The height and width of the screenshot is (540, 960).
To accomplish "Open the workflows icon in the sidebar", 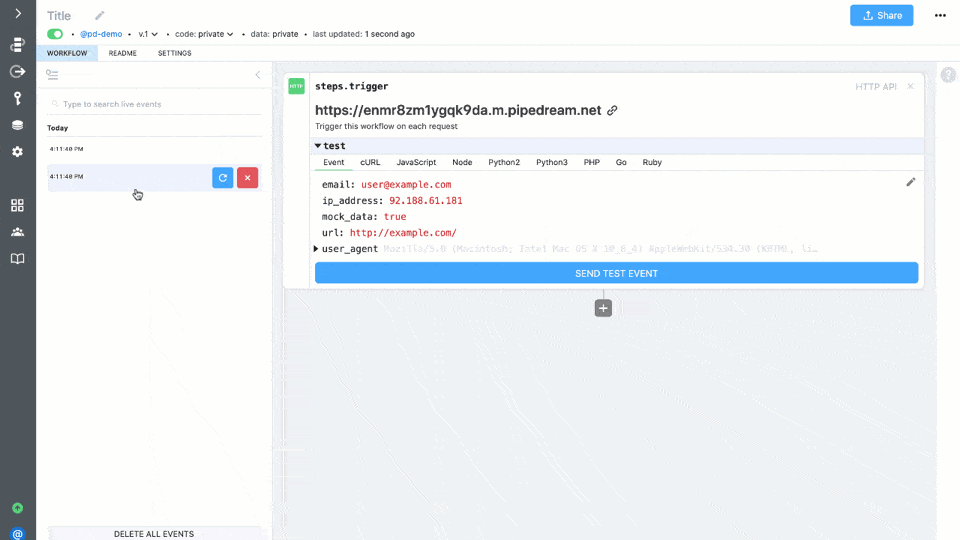I will click(x=17, y=45).
